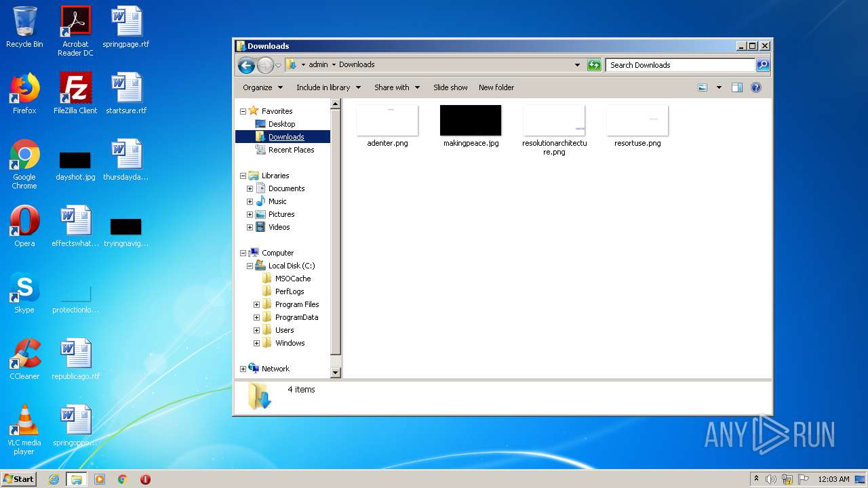Collapse the Favorites group
This screenshot has width=868, height=488.
[x=243, y=111]
